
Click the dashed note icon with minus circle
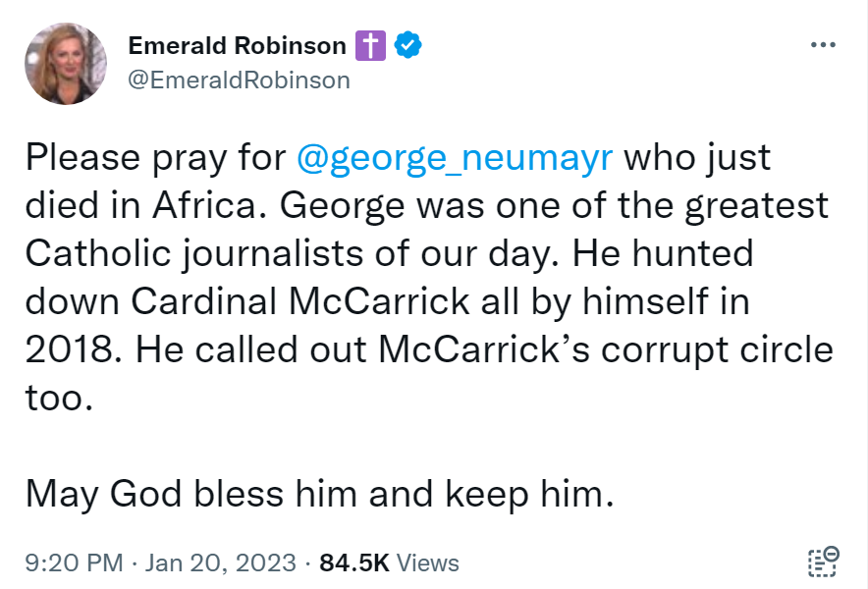click(x=823, y=562)
